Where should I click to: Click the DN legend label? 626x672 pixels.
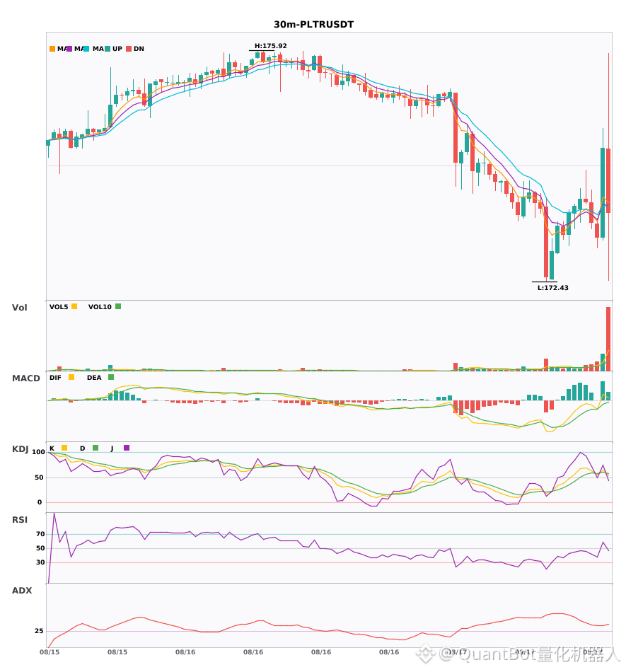(x=139, y=49)
